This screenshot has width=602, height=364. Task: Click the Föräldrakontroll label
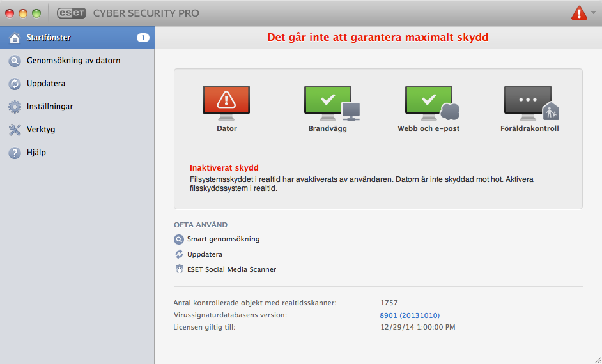(x=529, y=128)
